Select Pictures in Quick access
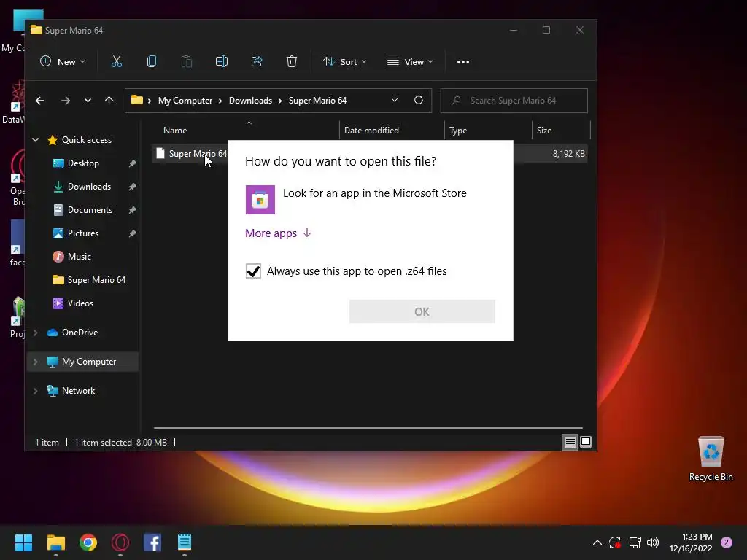This screenshot has height=560, width=747. (83, 233)
